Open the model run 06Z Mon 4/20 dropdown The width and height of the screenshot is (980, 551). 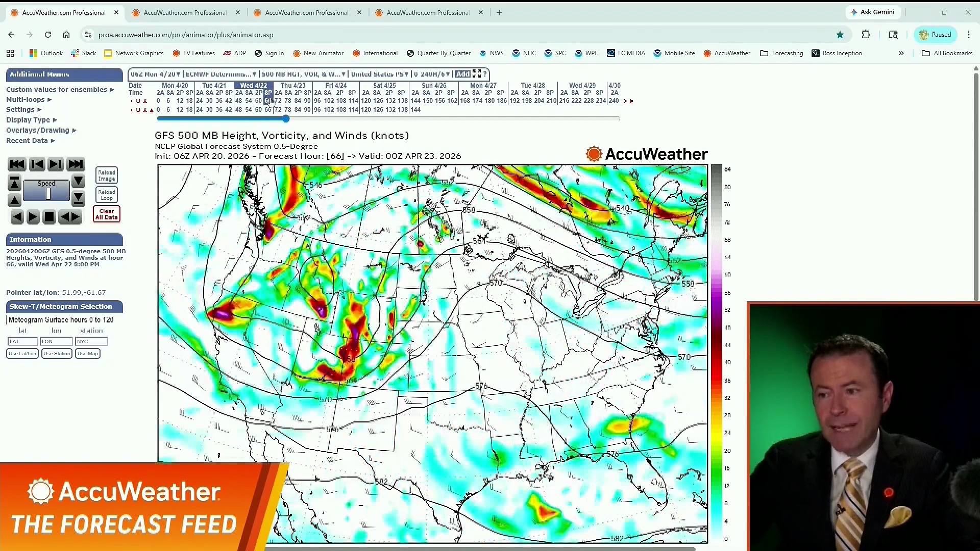155,74
